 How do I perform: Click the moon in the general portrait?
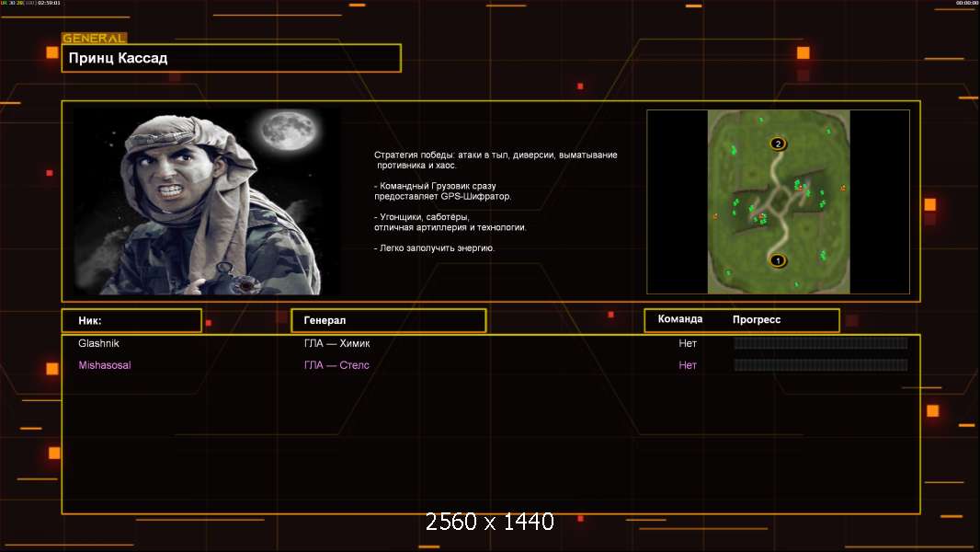(x=290, y=132)
